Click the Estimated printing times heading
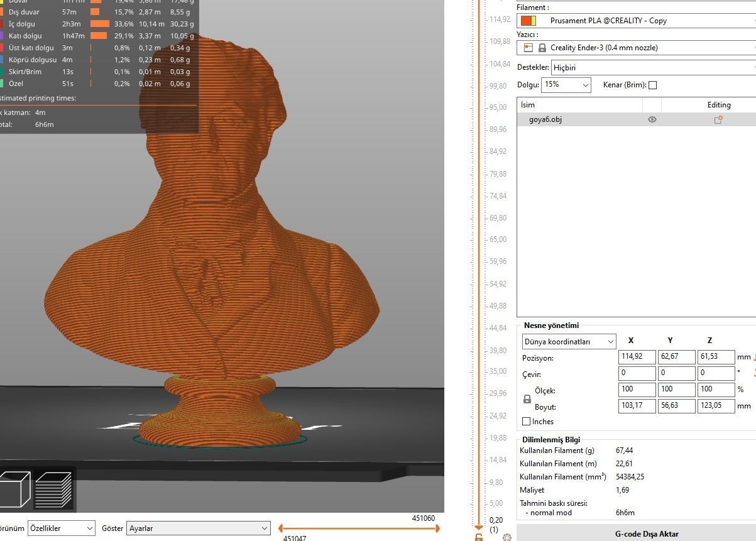The image size is (756, 541). click(x=38, y=98)
